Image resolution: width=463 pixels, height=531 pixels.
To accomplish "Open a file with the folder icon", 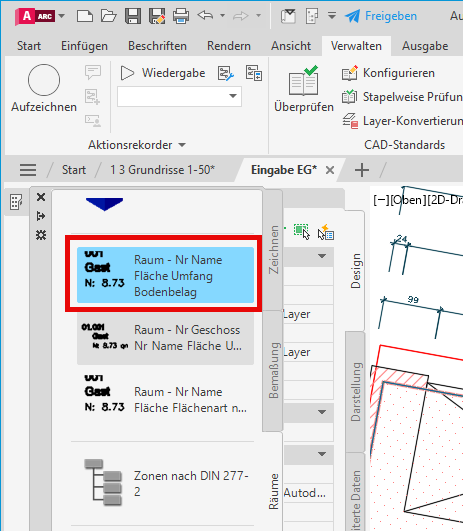I will (109, 16).
